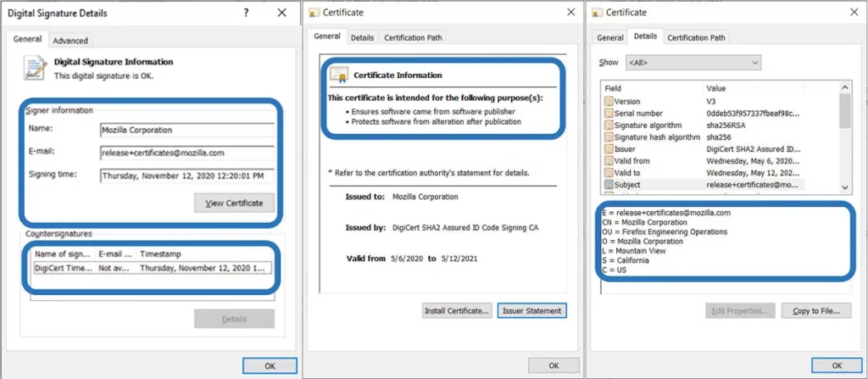Click the V3 value cell

711,102
